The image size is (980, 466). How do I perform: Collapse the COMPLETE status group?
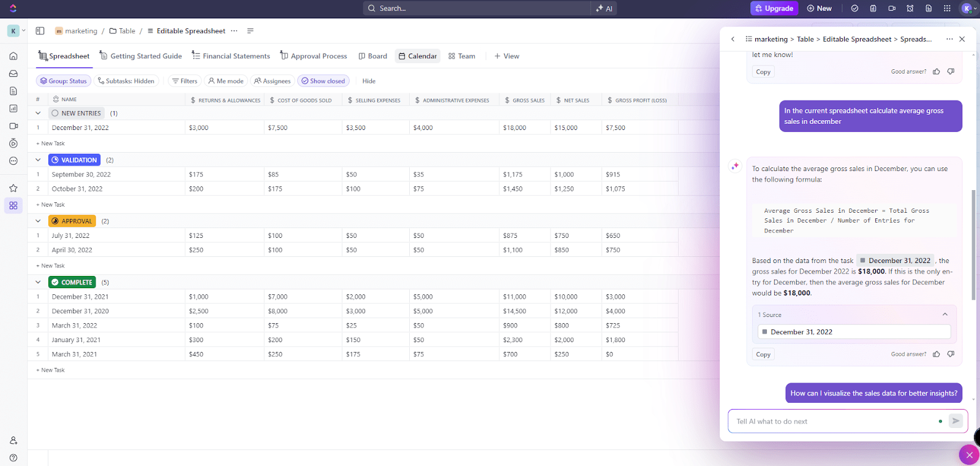[x=38, y=282]
